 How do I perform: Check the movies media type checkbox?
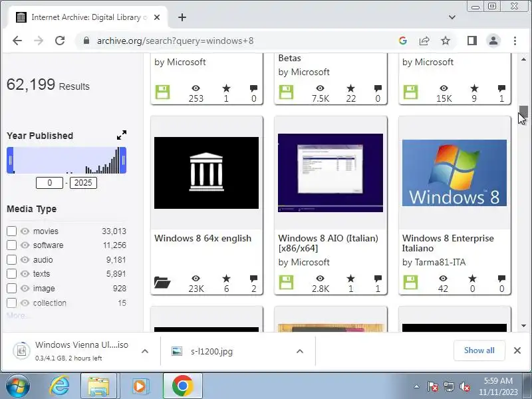pos(11,231)
